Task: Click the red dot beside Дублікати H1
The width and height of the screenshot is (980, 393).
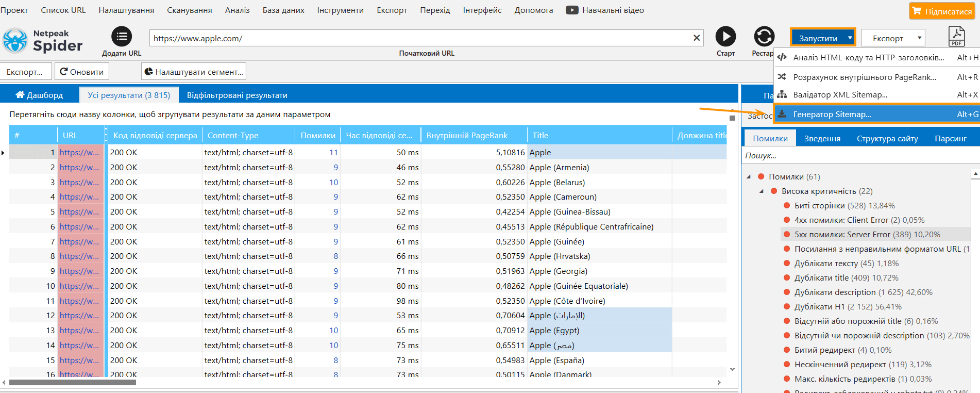Action: (787, 306)
